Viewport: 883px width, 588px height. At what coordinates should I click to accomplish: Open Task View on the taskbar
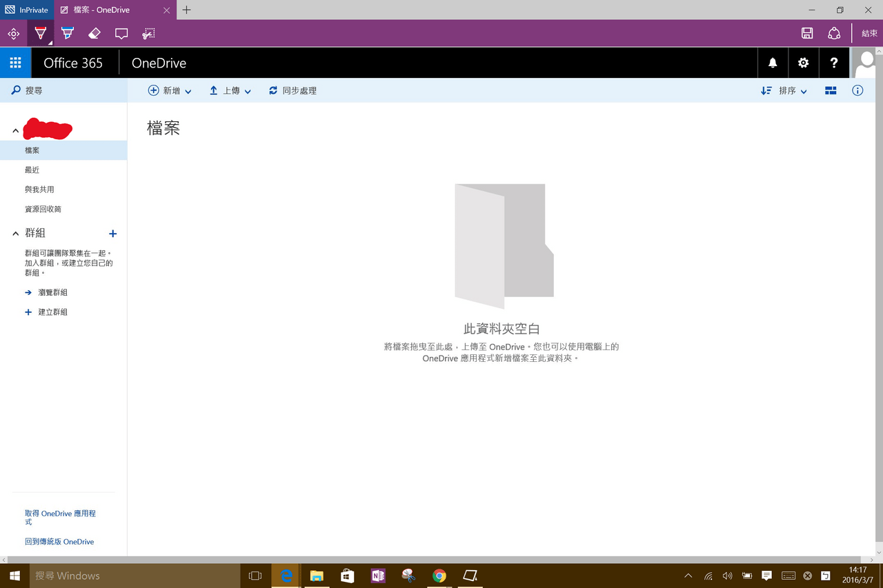(x=255, y=576)
